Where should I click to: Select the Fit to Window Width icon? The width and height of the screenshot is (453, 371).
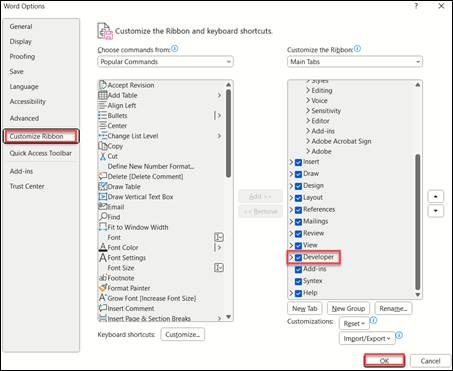click(103, 227)
